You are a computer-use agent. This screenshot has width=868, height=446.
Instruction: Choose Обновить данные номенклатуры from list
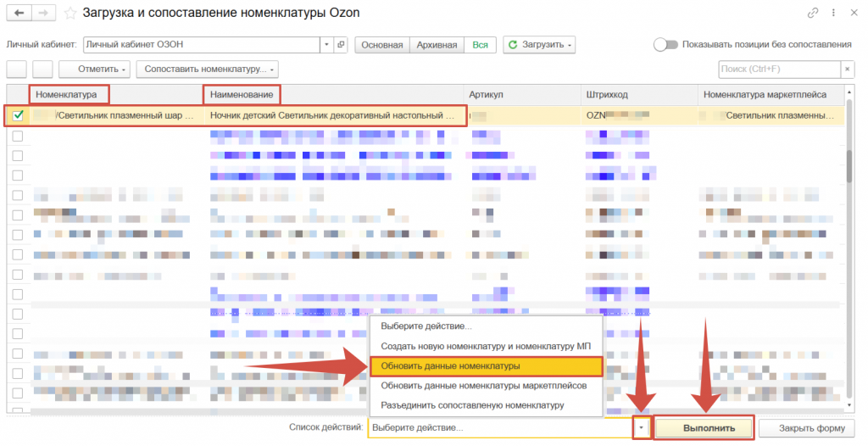tap(486, 366)
